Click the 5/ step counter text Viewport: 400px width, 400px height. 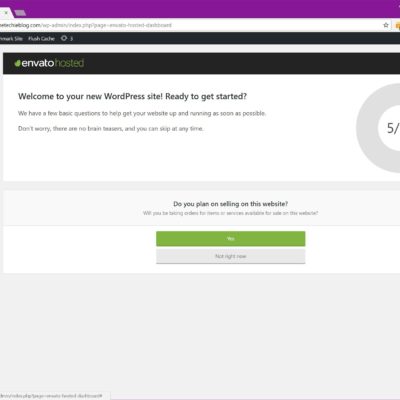tap(393, 128)
